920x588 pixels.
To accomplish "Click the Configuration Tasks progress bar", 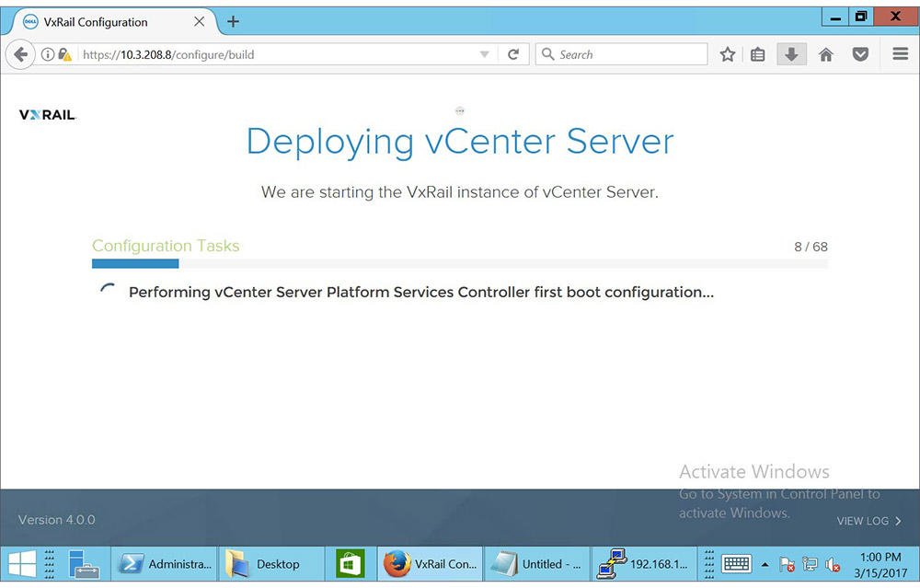I will (459, 264).
